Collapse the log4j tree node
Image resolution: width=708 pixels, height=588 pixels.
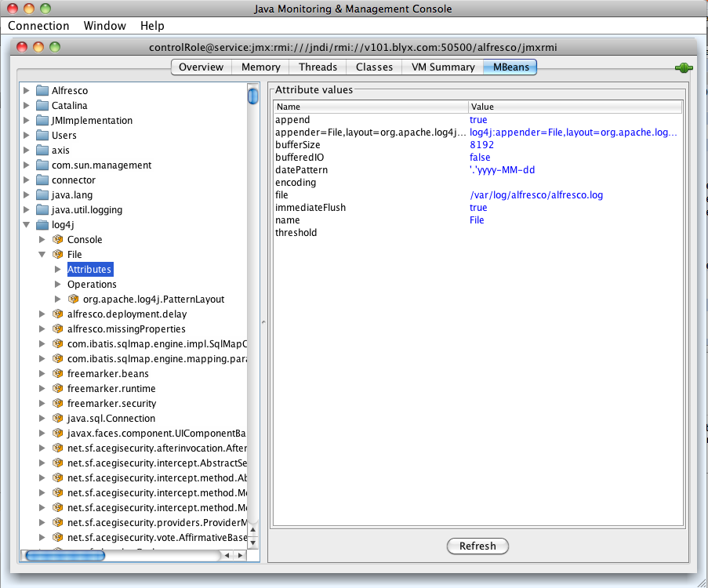click(x=26, y=224)
